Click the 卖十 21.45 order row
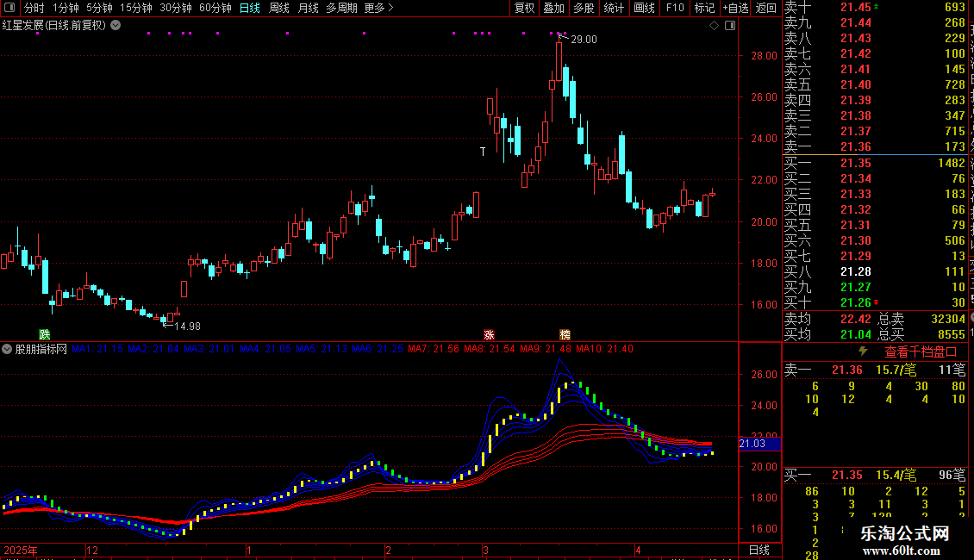This screenshot has width=974, height=560. (x=875, y=8)
